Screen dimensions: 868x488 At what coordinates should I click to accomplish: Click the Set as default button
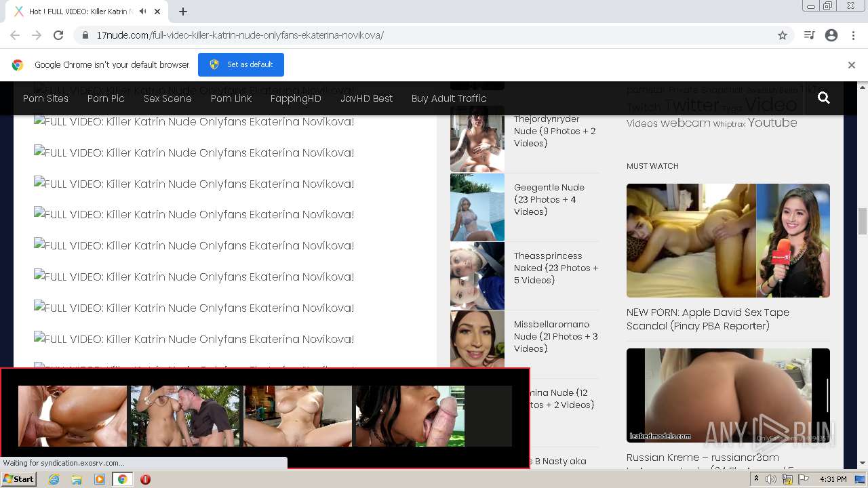tap(241, 64)
